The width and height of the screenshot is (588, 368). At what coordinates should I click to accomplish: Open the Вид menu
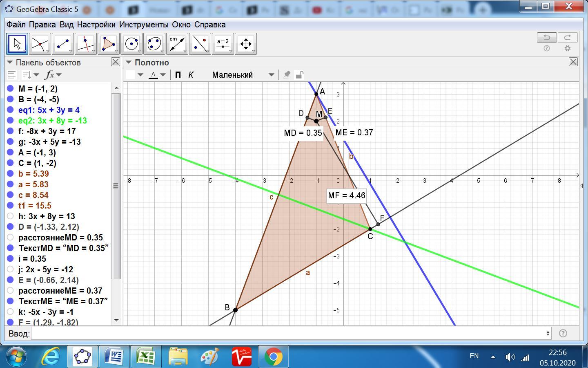pyautogui.click(x=66, y=25)
